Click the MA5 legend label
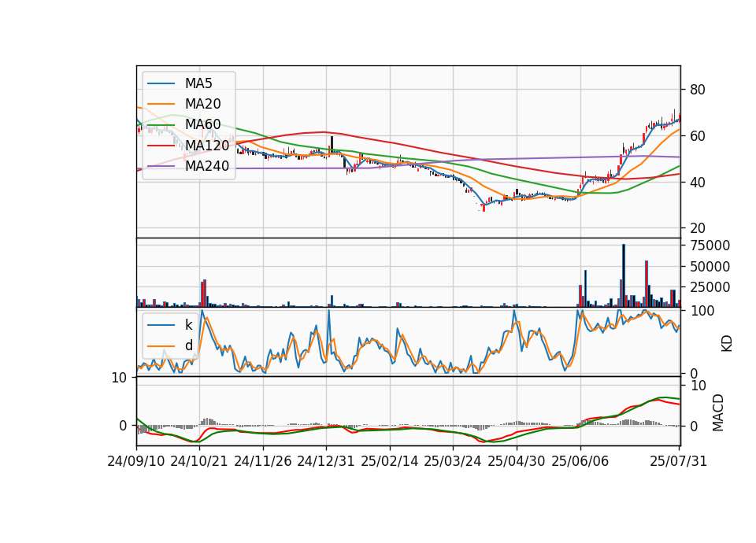Image resolution: width=756 pixels, height=543 pixels. tap(198, 83)
